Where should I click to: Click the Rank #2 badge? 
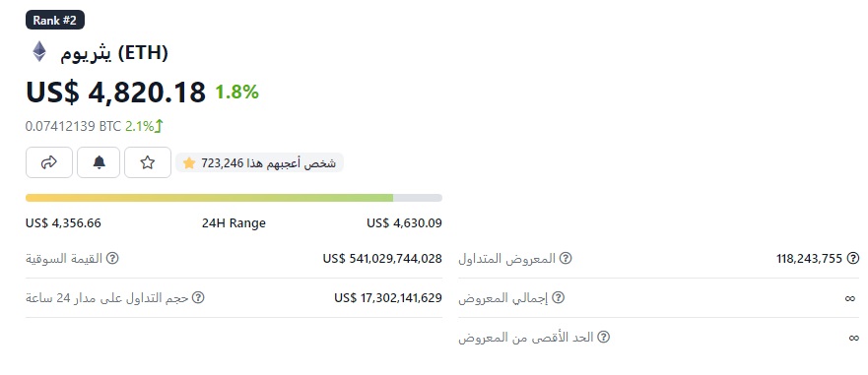coord(55,21)
